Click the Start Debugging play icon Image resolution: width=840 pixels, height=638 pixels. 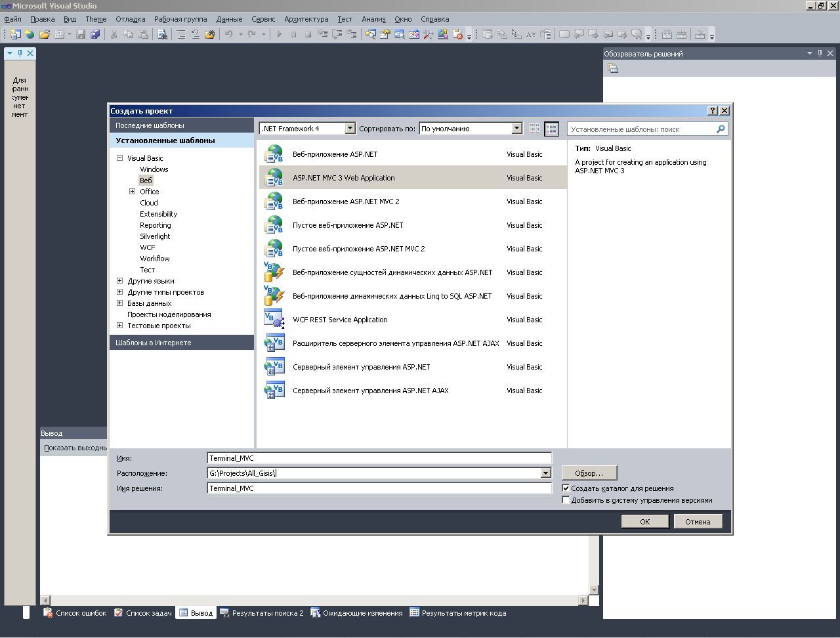tap(280, 34)
